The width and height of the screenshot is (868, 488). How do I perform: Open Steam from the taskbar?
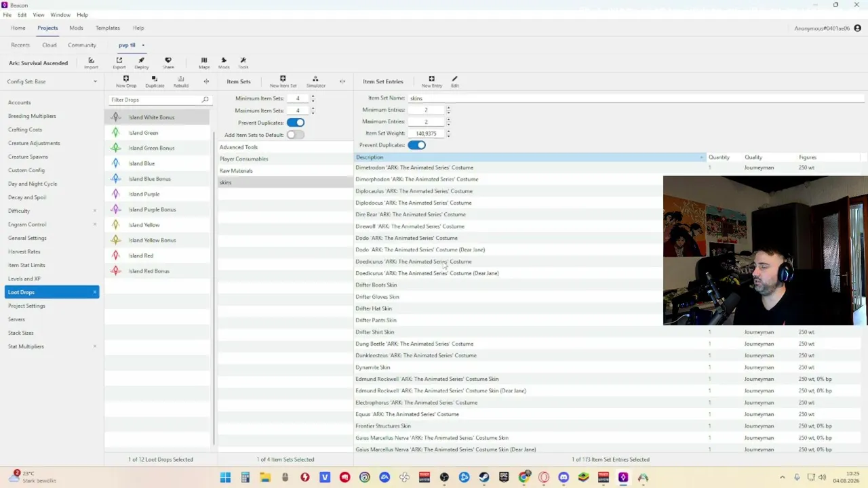(x=484, y=478)
